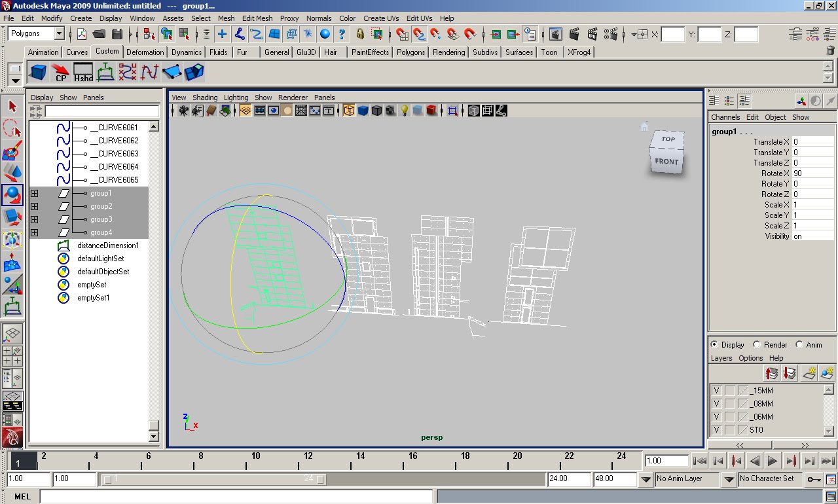Create a new empty display layer
This screenshot has width=838, height=504.
[809, 373]
